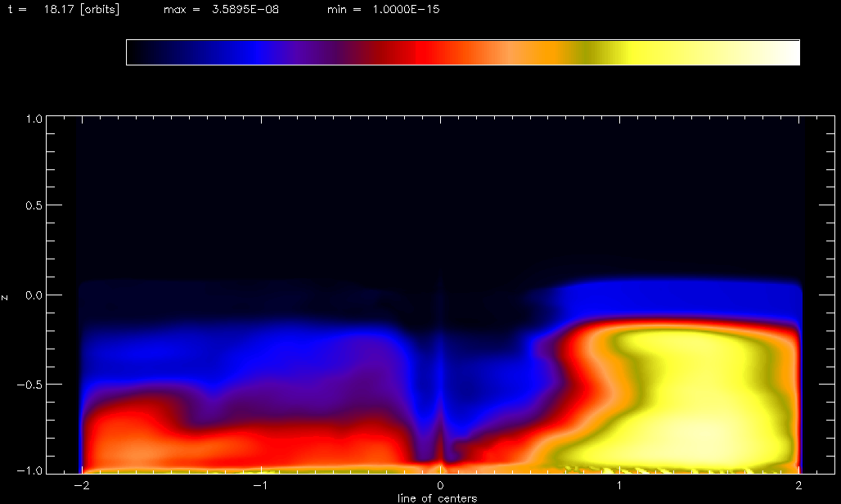Click the 1.0 tick label on the z axis

tap(32, 119)
